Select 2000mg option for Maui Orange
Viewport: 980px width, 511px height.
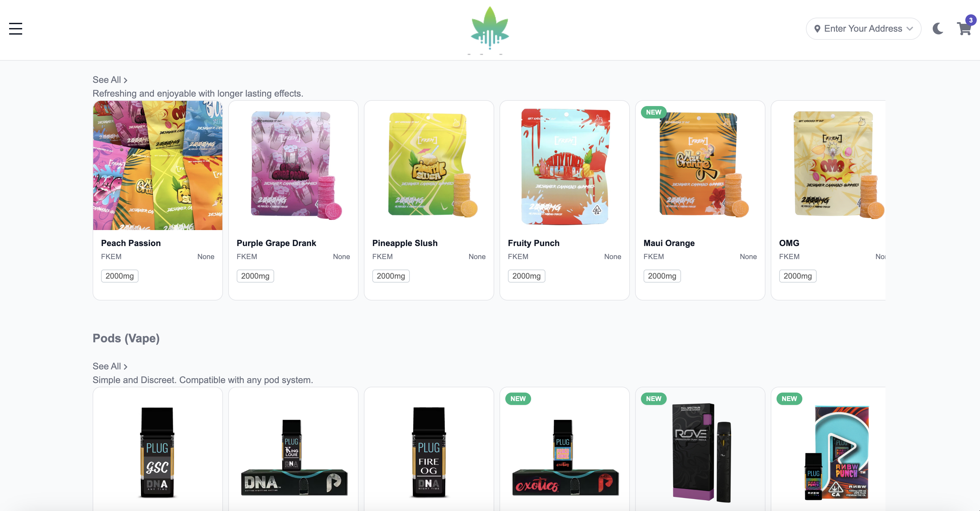(x=662, y=276)
